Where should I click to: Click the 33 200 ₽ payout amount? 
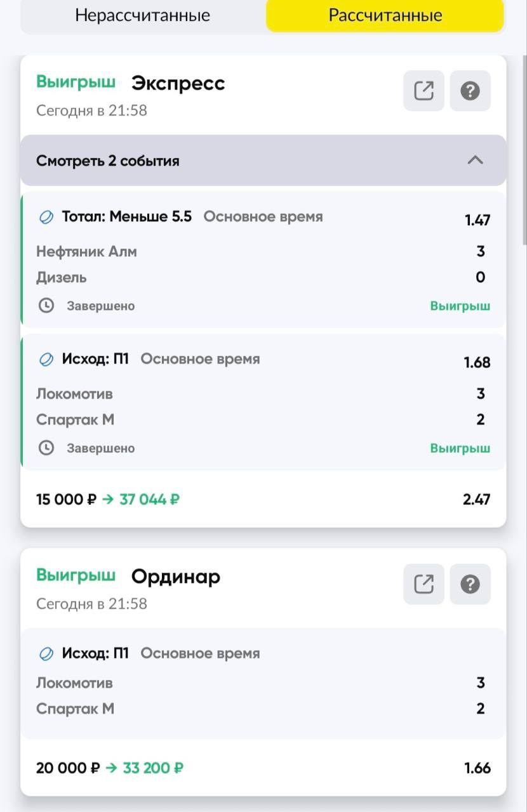(x=153, y=768)
